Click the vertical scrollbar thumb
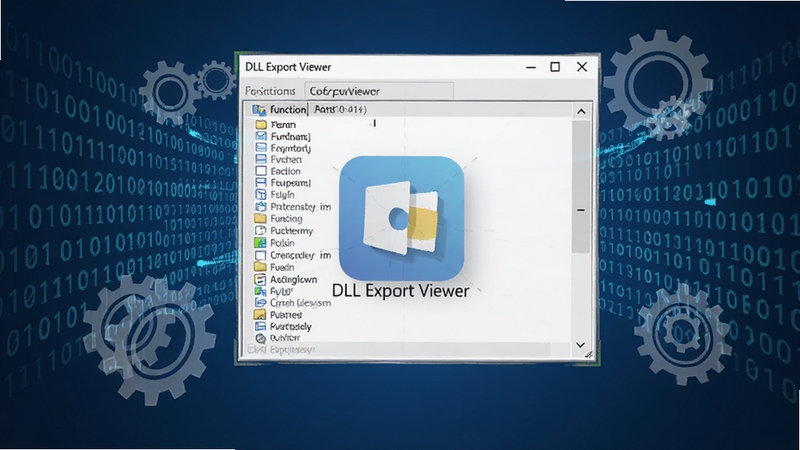The height and width of the screenshot is (450, 800). tap(581, 187)
